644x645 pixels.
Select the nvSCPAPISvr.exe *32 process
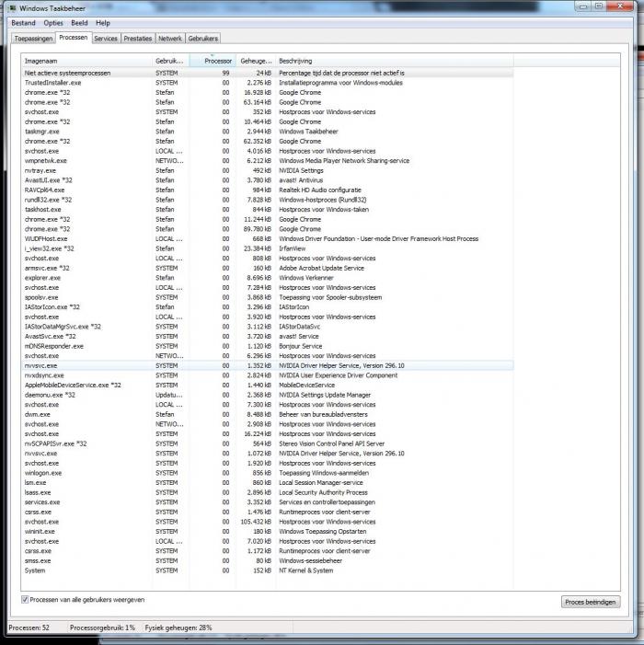coord(268,443)
